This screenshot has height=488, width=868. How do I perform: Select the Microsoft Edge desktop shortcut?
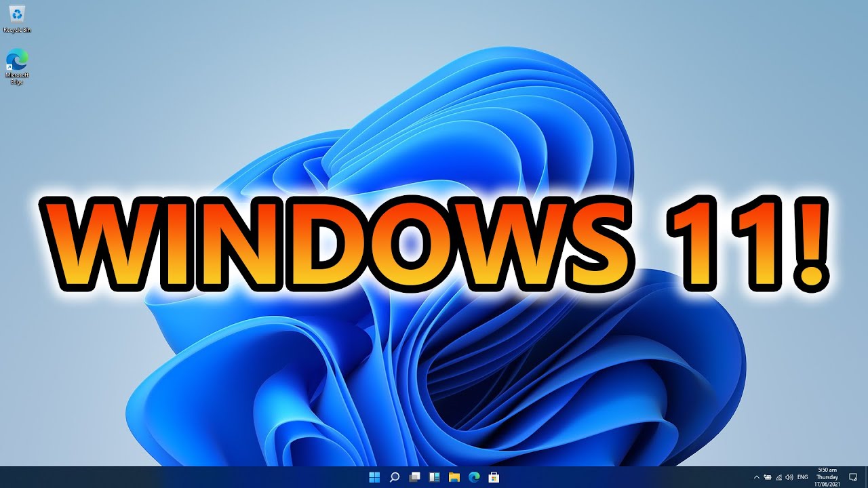[x=17, y=66]
